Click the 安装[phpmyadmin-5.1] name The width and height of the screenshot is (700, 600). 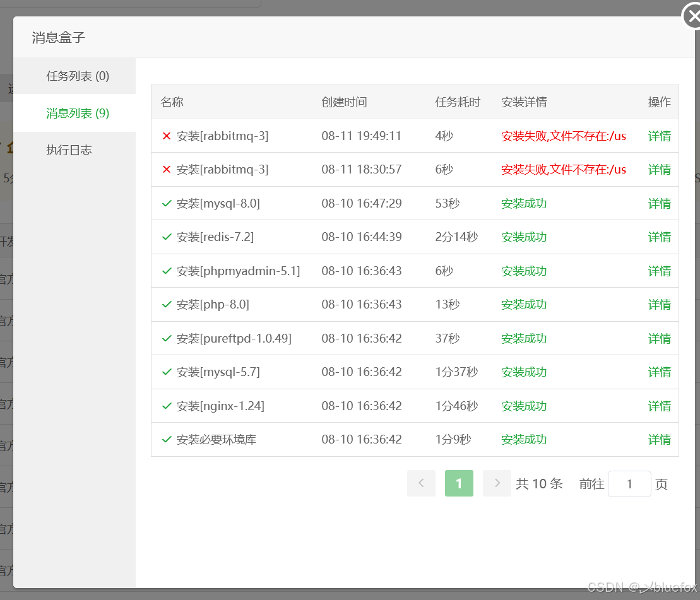[x=239, y=271]
